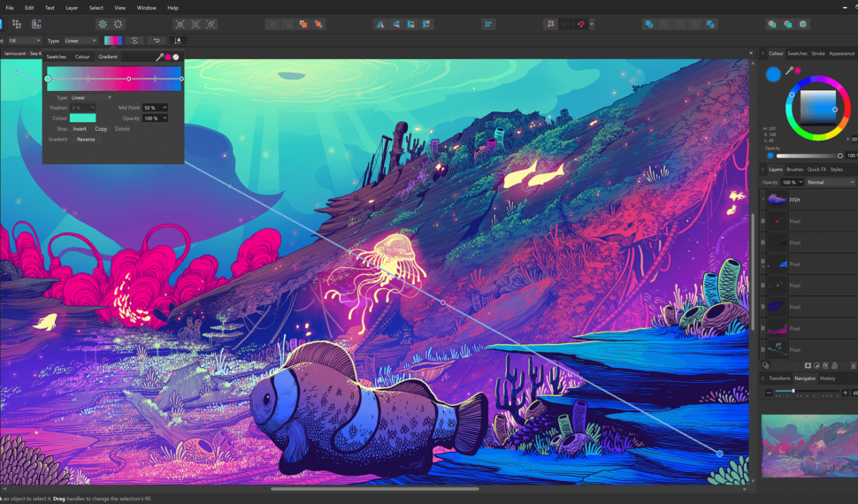The height and width of the screenshot is (504, 858).
Task: Switch to the Pixel persona icon
Action: (16, 24)
